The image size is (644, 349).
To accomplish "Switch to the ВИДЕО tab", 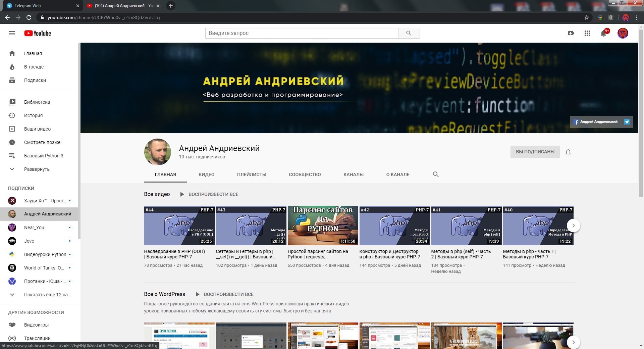I will [207, 174].
